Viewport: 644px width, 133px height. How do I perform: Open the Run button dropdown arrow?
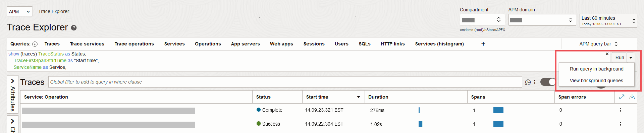click(631, 57)
